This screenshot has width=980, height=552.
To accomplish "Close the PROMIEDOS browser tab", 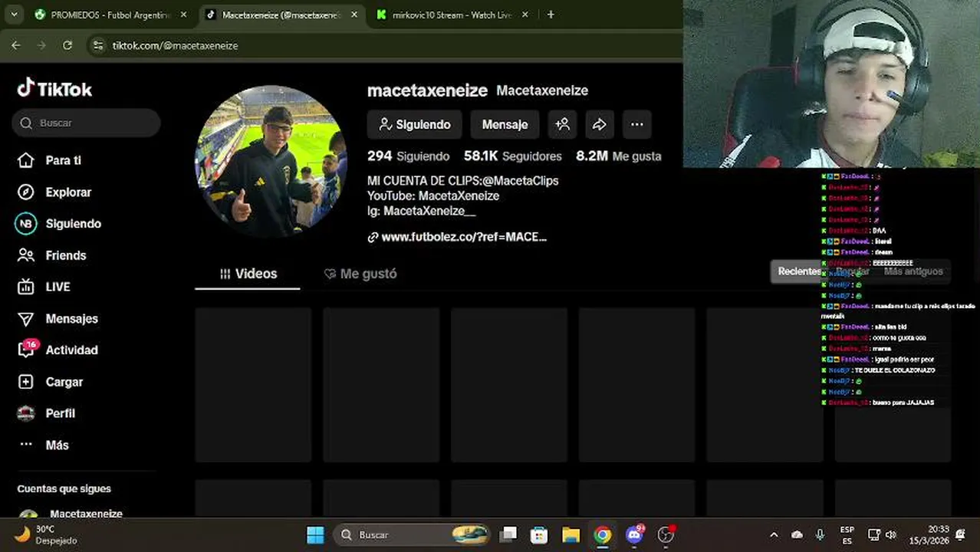I will pos(183,15).
